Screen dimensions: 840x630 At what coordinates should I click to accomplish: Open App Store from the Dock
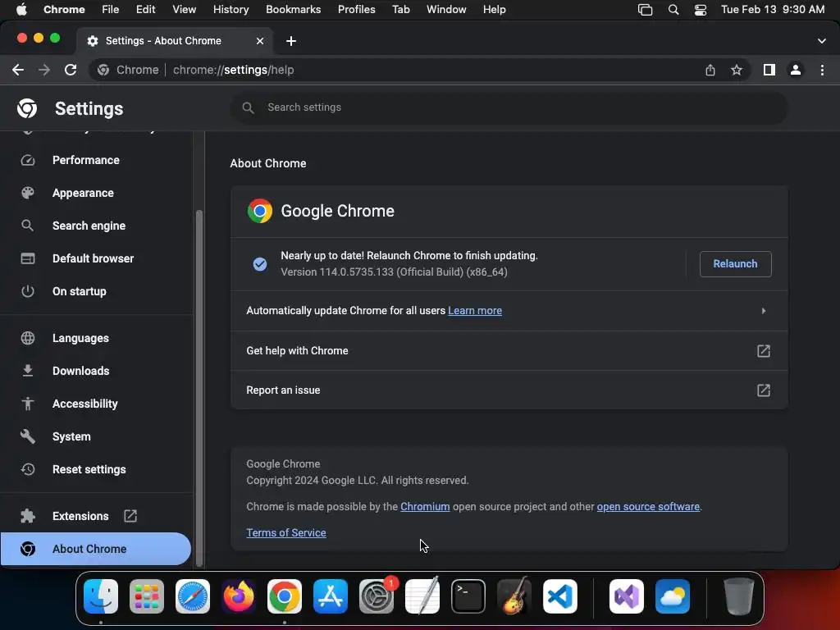[x=331, y=596]
